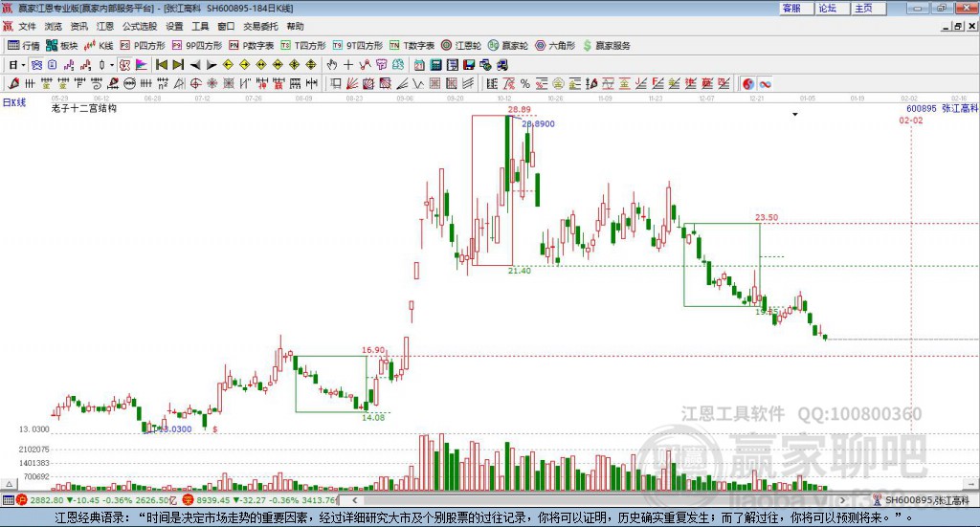Screen dimensions: 980x527
Task: Open the 六角形 hexagon tool
Action: 555,46
